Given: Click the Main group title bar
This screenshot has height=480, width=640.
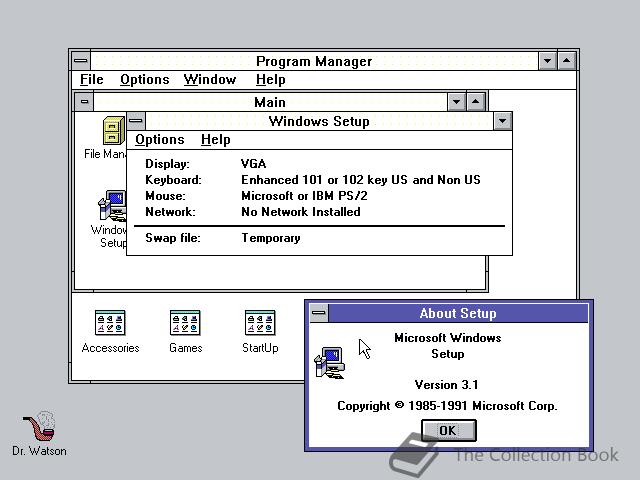Looking at the screenshot, I should [x=270, y=102].
